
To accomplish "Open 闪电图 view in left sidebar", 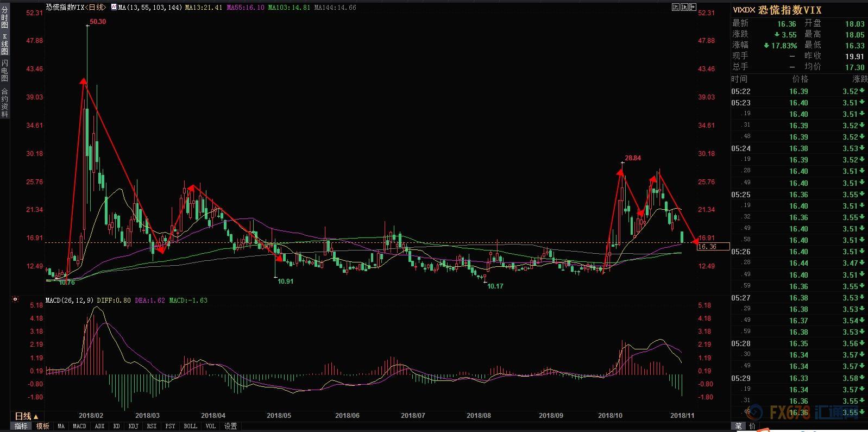I will pyautogui.click(x=4, y=71).
